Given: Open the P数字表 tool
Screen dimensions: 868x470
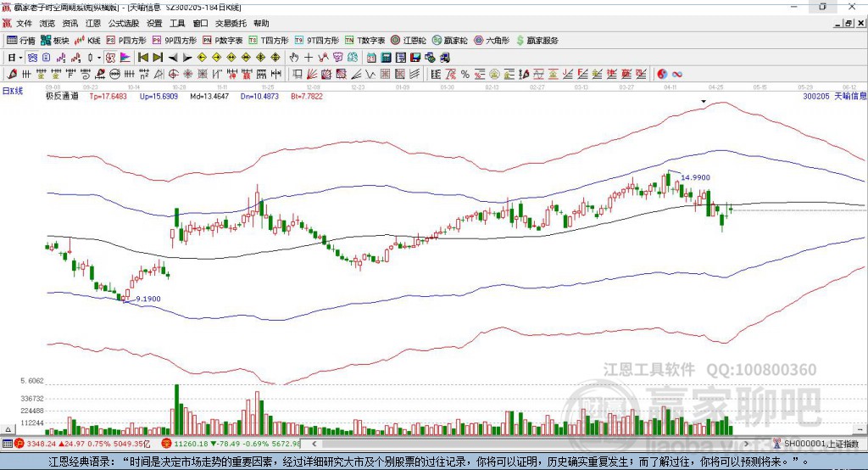Looking at the screenshot, I should [223, 41].
